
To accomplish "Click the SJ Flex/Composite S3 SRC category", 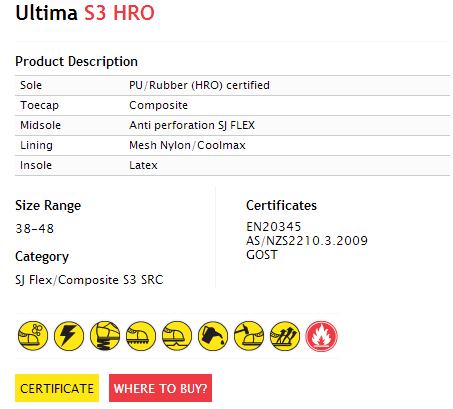I will coord(89,280).
